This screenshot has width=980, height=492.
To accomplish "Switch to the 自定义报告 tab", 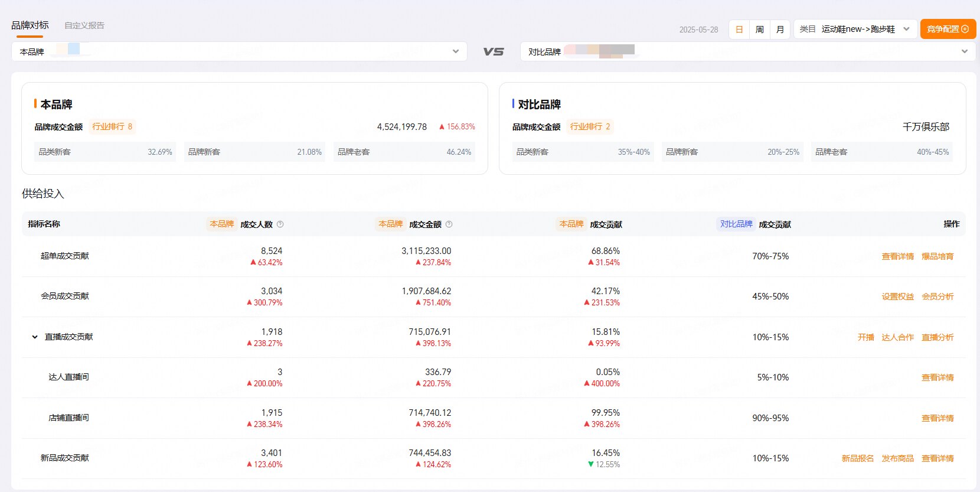I will [84, 25].
